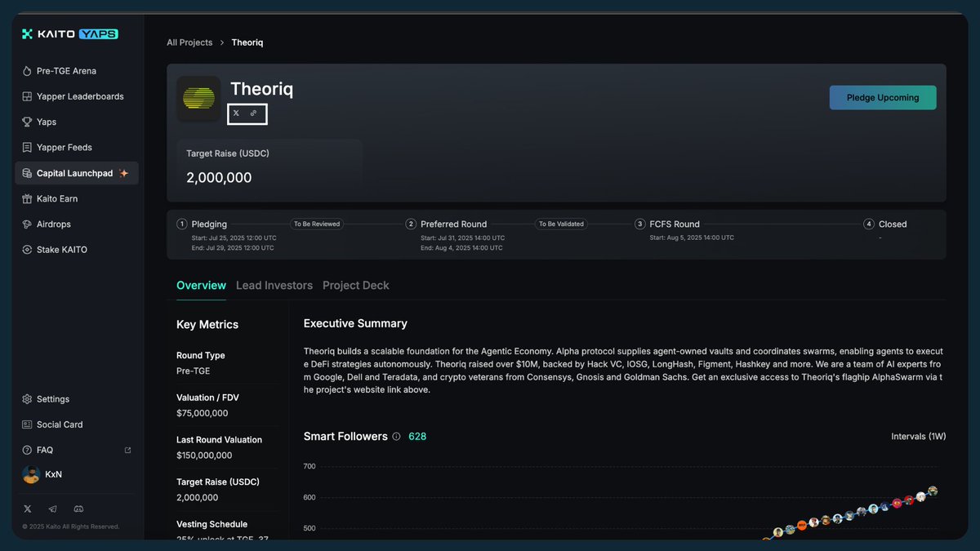This screenshot has height=551, width=980.
Task: Click the Key Metrics heading
Action: tap(207, 324)
